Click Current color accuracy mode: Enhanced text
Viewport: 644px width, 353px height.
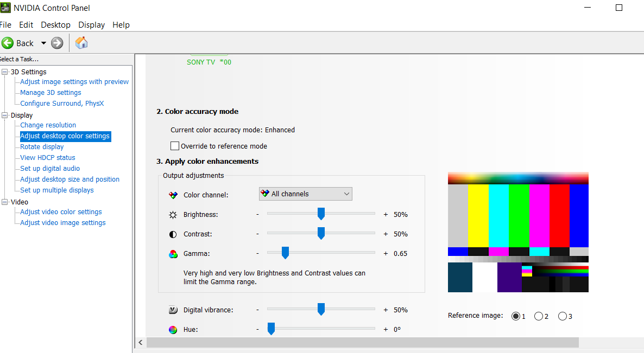point(232,130)
